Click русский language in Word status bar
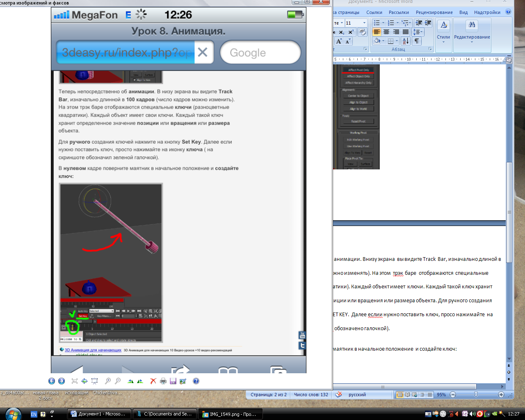This screenshot has height=420, width=525. pyautogui.click(x=357, y=395)
